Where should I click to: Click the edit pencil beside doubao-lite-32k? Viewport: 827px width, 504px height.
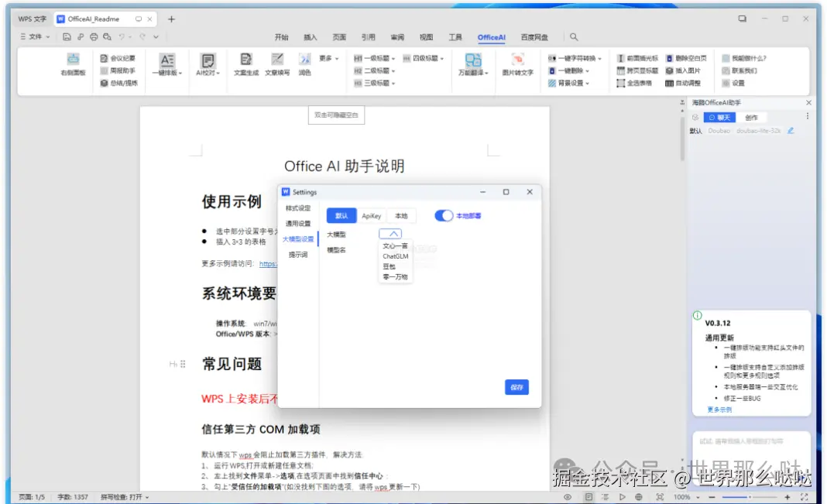click(791, 130)
